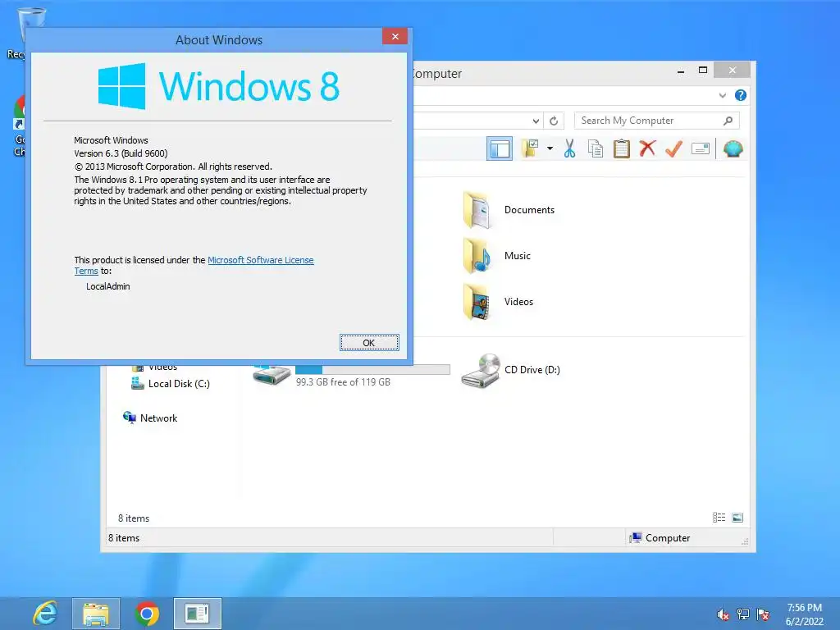Click the Search My Computer field
The image size is (840, 630).
(656, 121)
